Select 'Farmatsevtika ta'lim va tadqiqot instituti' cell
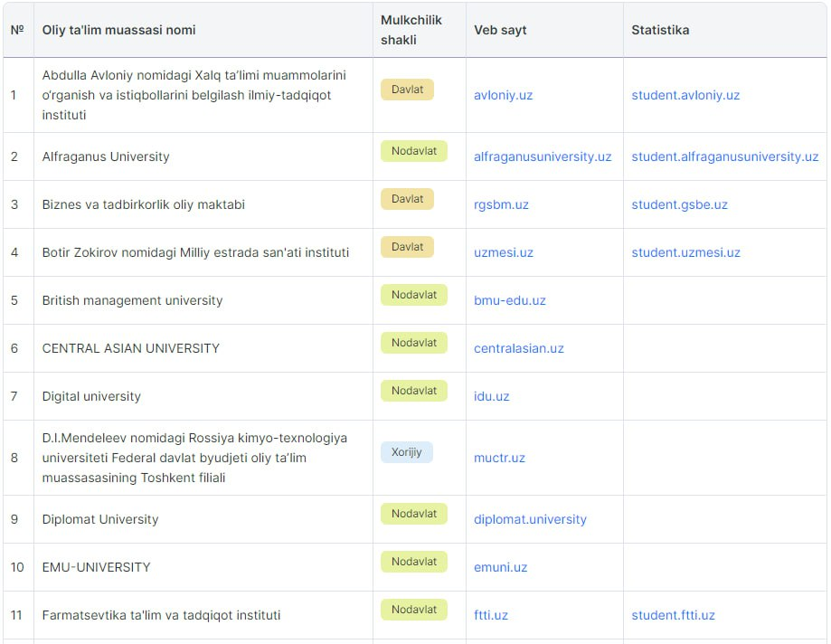This screenshot has width=831, height=644. (203, 615)
